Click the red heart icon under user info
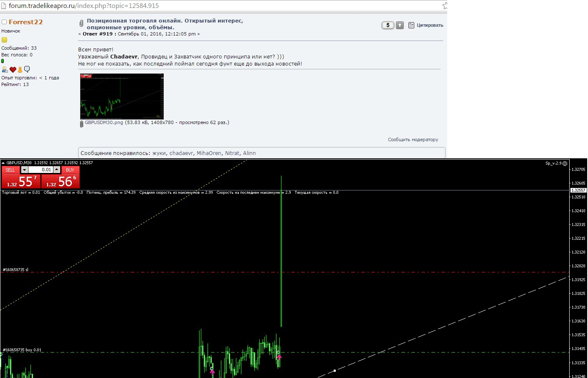Image resolution: width=588 pixels, height=378 pixels. [x=13, y=70]
